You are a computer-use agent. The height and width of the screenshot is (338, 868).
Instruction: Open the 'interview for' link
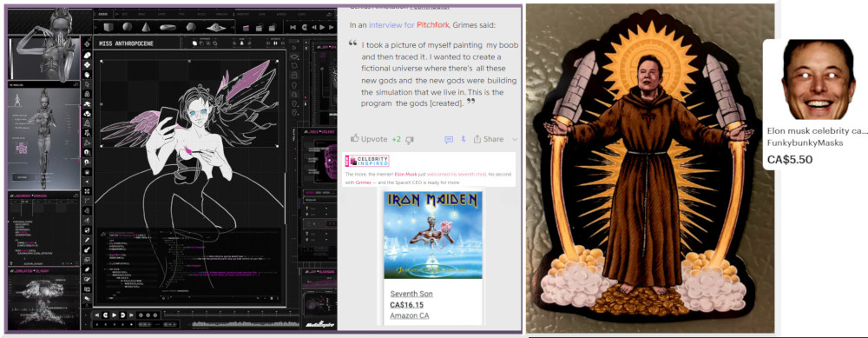[391, 25]
